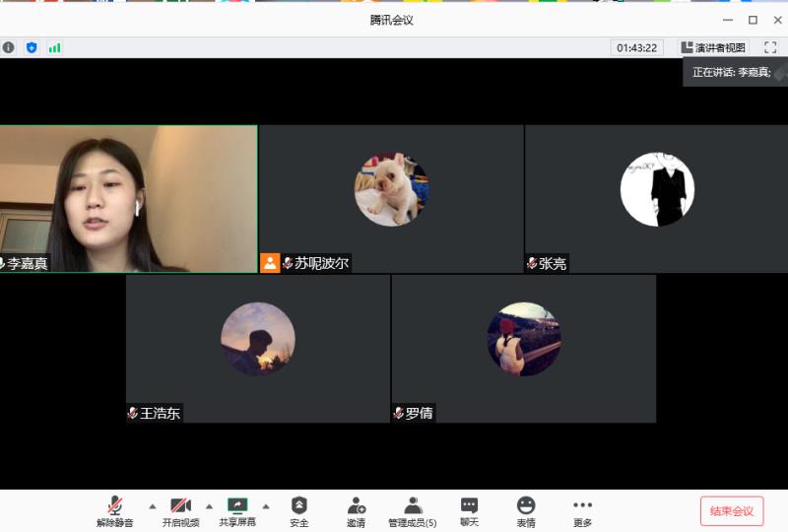Click the blue security shield icon

click(32, 47)
